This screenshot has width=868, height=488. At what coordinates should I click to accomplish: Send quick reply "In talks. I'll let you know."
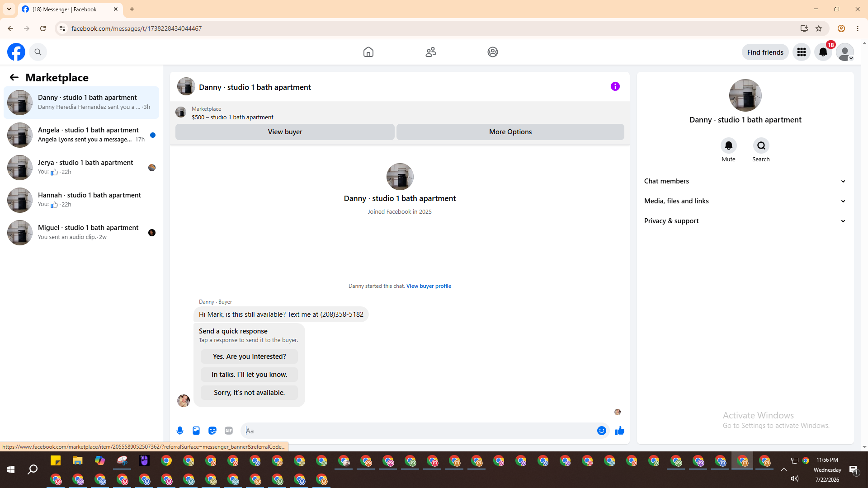(x=250, y=375)
